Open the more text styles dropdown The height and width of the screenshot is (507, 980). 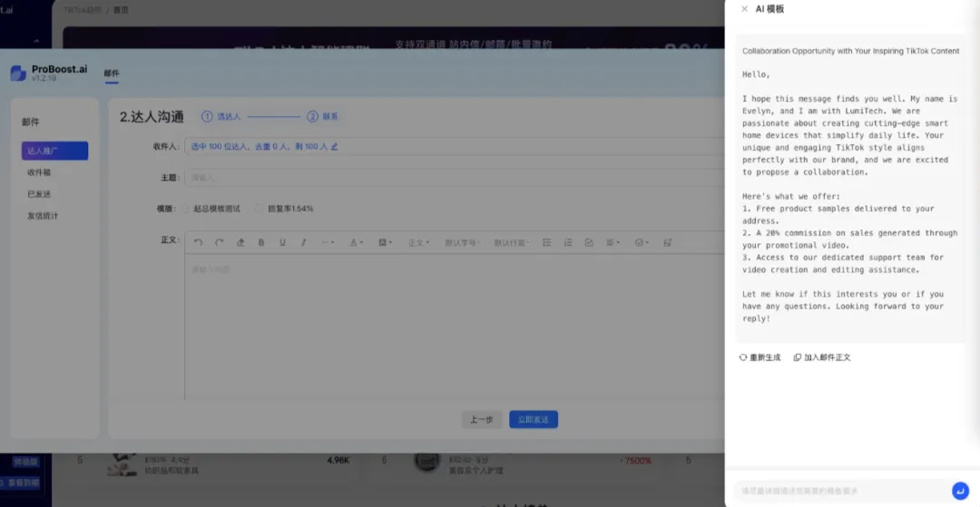(328, 242)
